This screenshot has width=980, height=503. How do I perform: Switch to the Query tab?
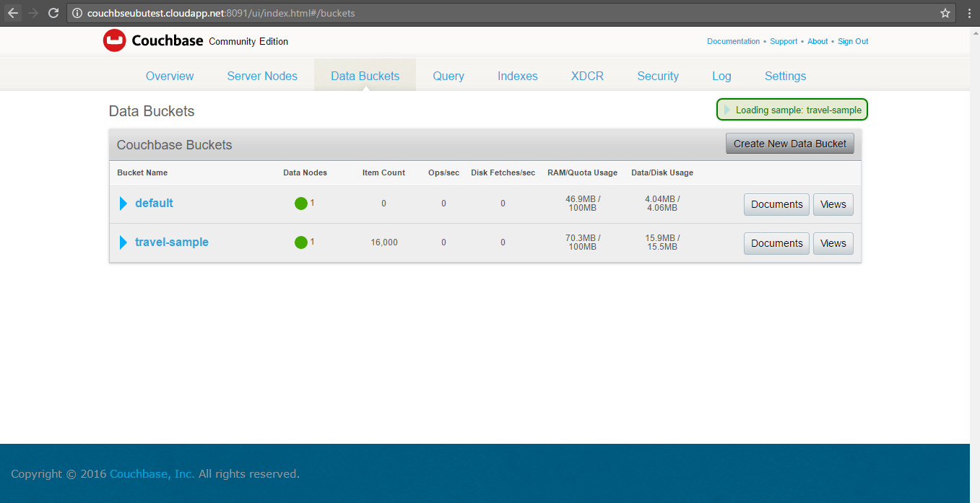point(448,76)
